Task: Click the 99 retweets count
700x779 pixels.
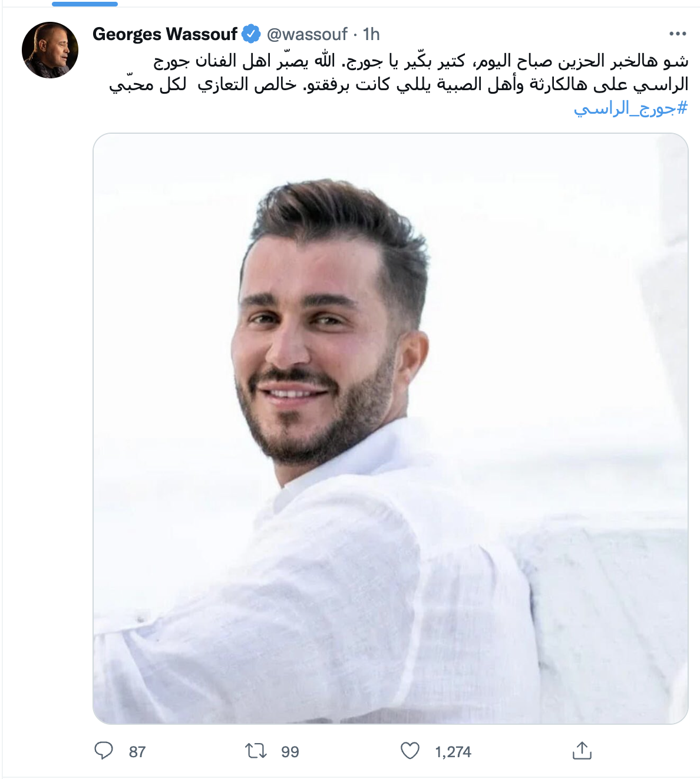Action: tap(290, 752)
